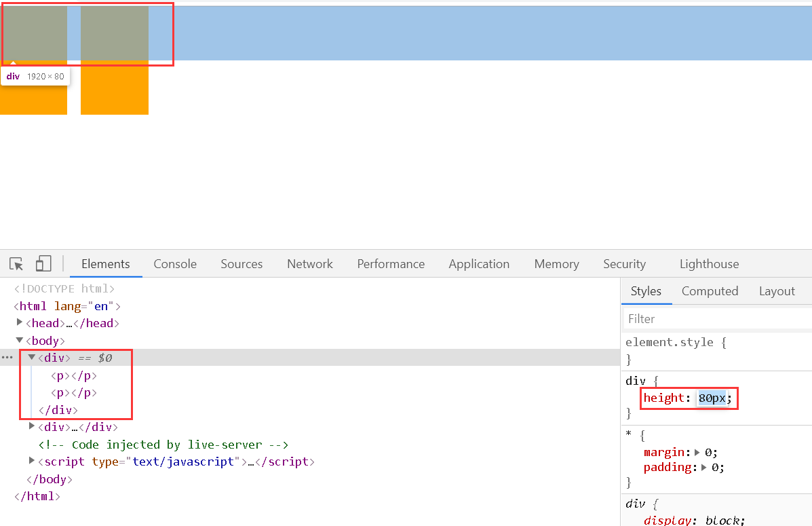Select the closing /html tag row
The width and height of the screenshot is (812, 526).
click(x=37, y=496)
